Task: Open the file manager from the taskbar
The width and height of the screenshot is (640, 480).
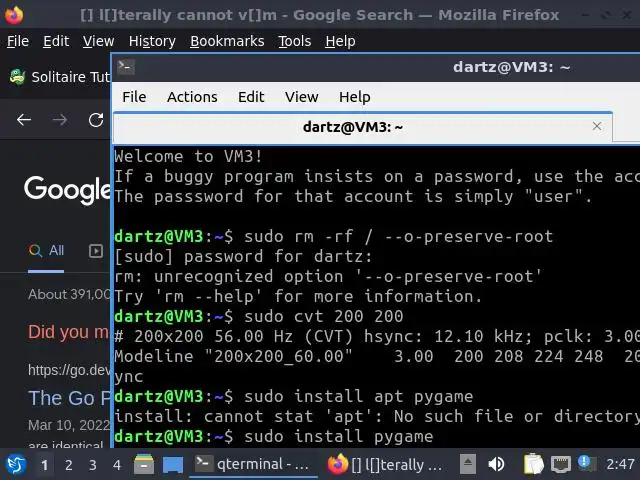Action: (144, 464)
